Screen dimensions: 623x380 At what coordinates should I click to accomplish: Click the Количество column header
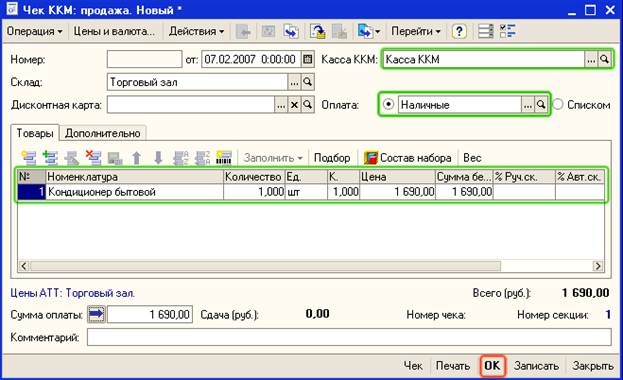[x=254, y=176]
